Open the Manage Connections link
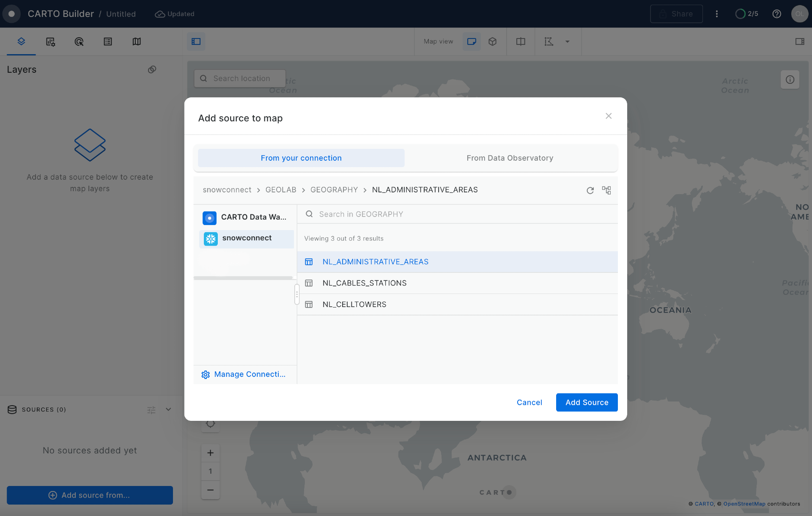This screenshot has height=516, width=812. coord(250,374)
